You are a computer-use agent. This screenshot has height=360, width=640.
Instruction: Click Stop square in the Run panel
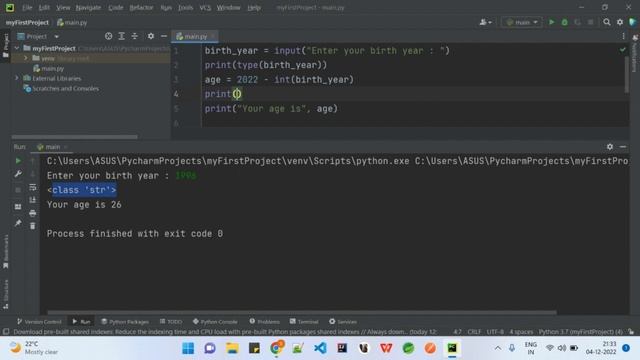pos(18,190)
